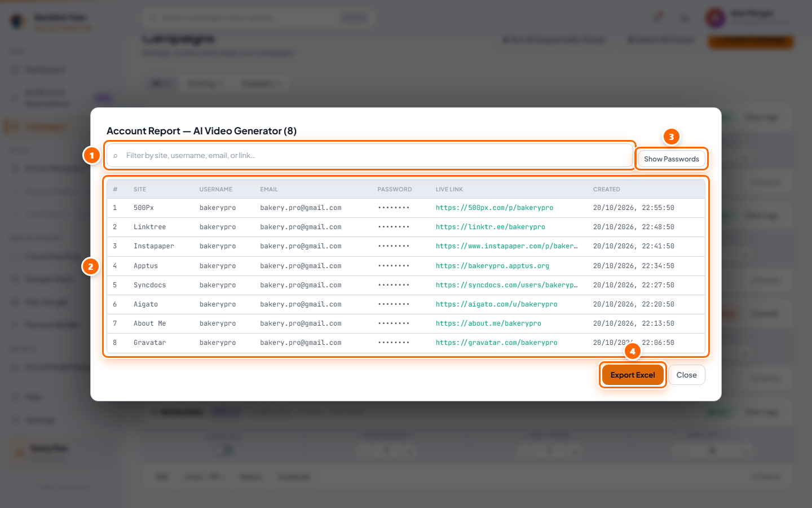Image resolution: width=812 pixels, height=508 pixels.
Task: Select the USERNAME column header
Action: click(216, 190)
